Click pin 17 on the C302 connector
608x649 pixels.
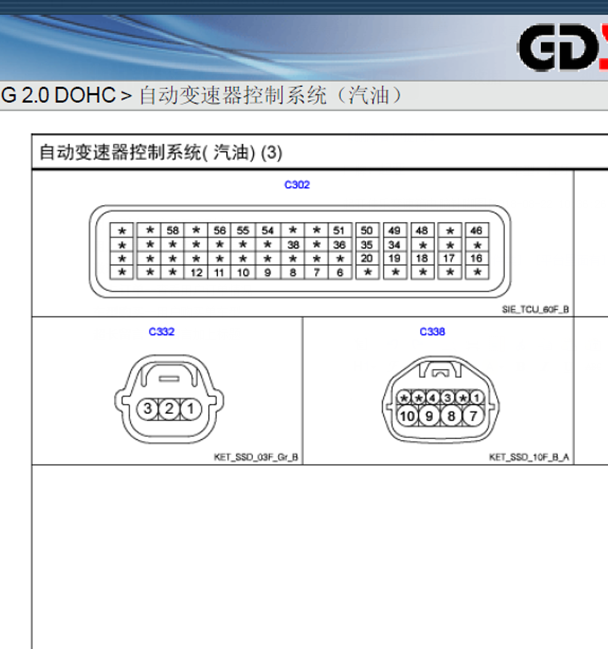[x=449, y=258]
